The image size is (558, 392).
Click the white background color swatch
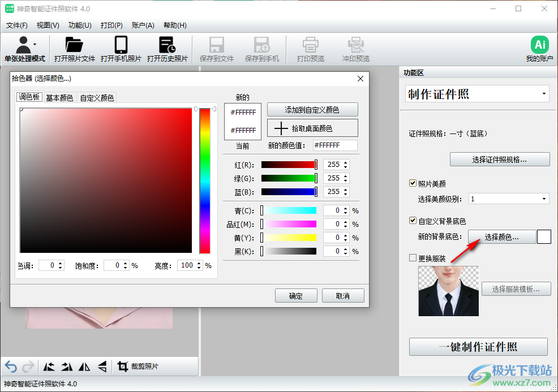(544, 236)
